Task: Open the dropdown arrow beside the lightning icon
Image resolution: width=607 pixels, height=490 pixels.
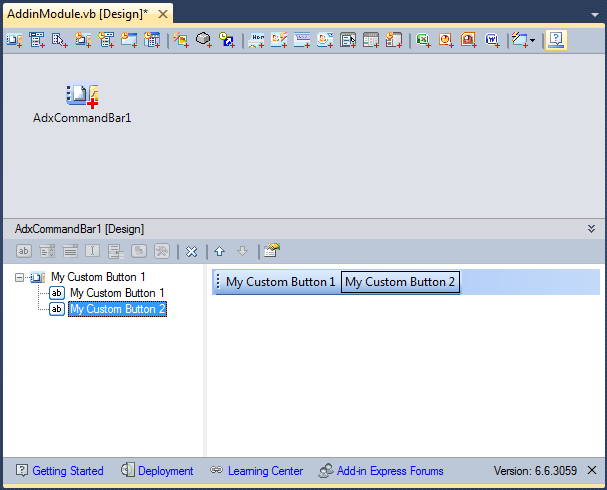Action: (532, 40)
